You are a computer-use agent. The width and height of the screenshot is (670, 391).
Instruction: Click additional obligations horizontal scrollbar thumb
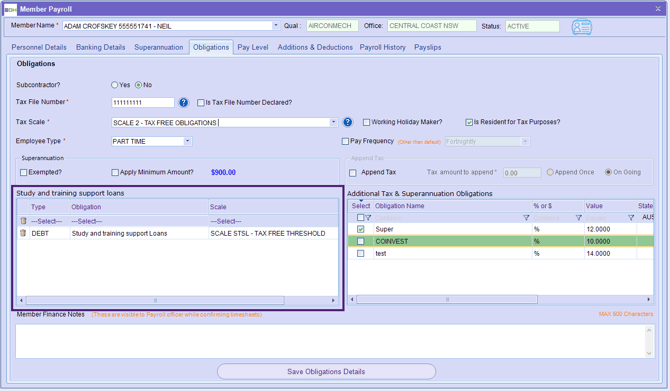coord(447,300)
